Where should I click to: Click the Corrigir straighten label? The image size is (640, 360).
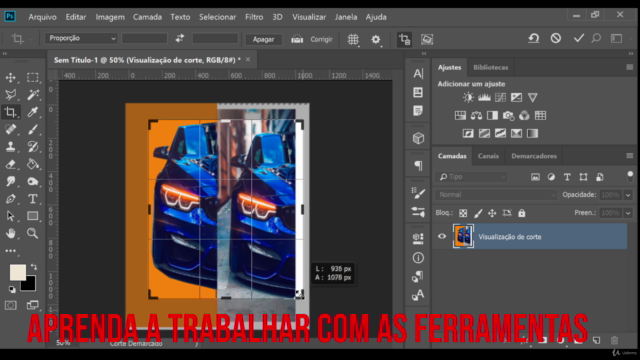point(321,39)
